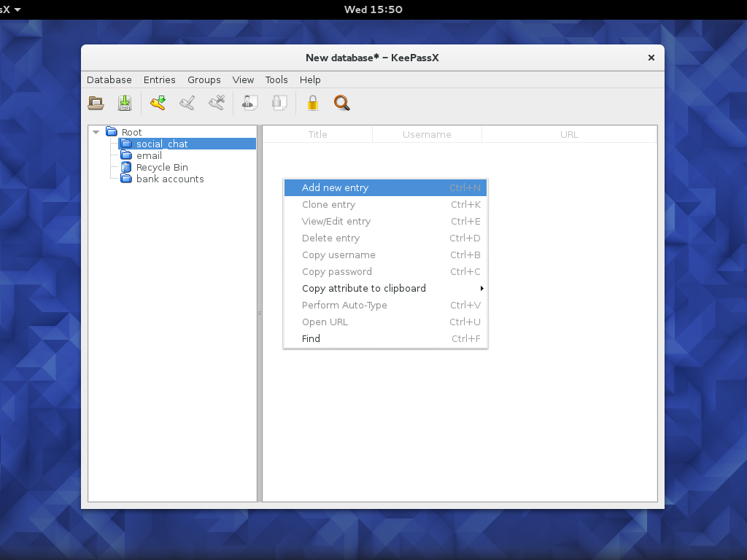Choose Perform Auto-Type in the context menu
Screen dimensions: 747x560
coord(385,305)
